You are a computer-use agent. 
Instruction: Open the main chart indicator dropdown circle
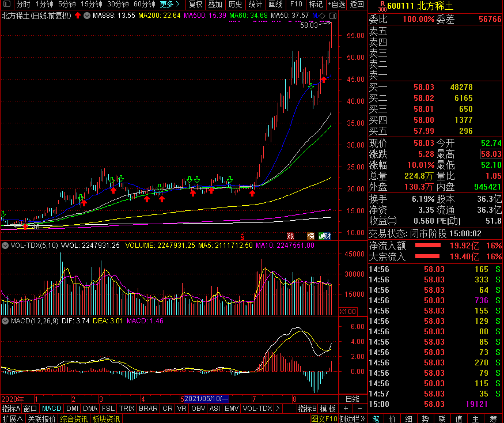pos(87,15)
